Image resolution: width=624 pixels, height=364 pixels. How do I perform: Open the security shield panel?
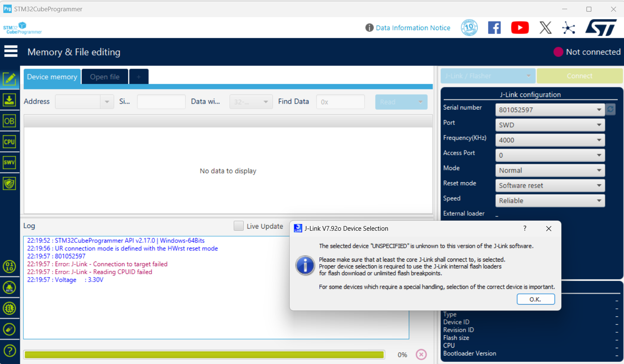pyautogui.click(x=10, y=183)
